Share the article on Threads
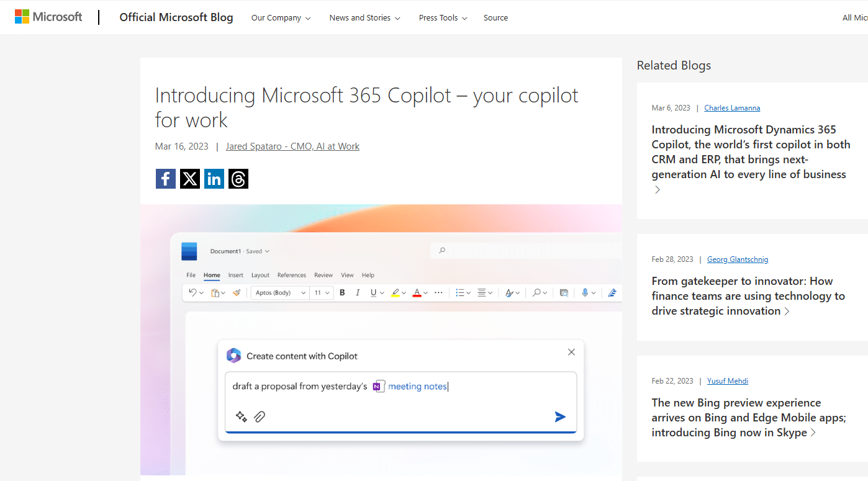Image resolution: width=868 pixels, height=481 pixels. tap(238, 179)
